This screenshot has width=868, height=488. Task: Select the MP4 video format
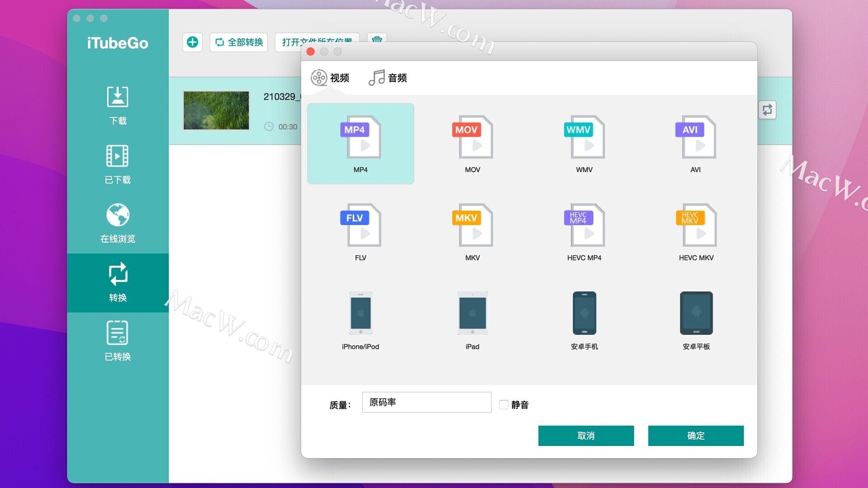tap(360, 144)
